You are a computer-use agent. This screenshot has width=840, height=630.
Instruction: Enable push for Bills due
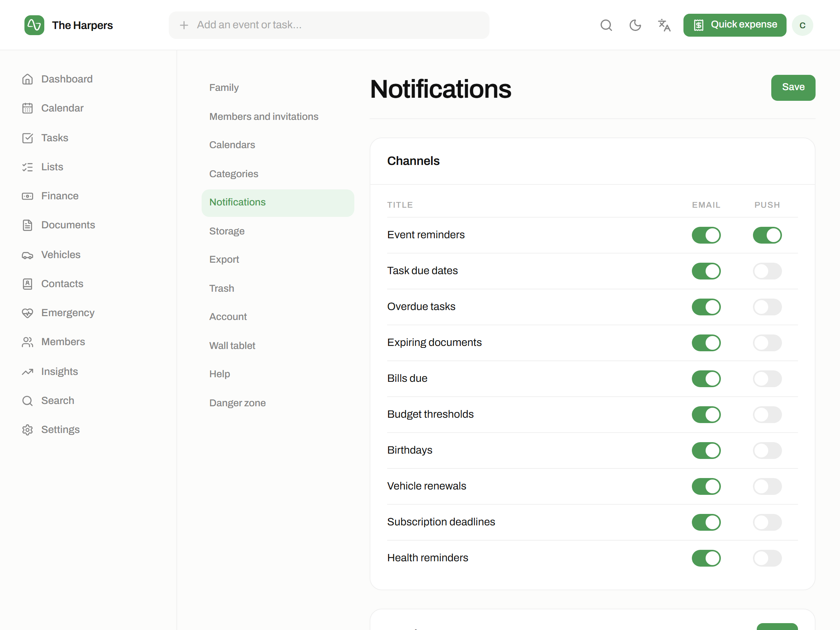(767, 379)
